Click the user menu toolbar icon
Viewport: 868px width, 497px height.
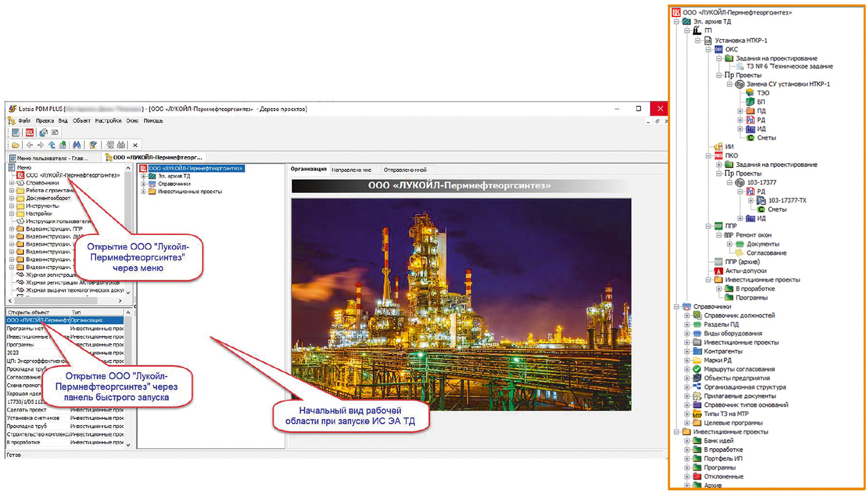16,132
